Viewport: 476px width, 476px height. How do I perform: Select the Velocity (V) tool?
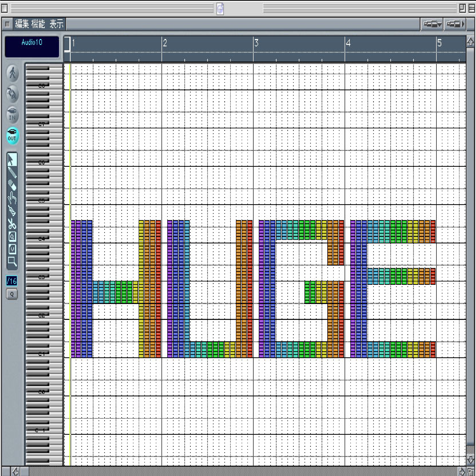point(12,249)
